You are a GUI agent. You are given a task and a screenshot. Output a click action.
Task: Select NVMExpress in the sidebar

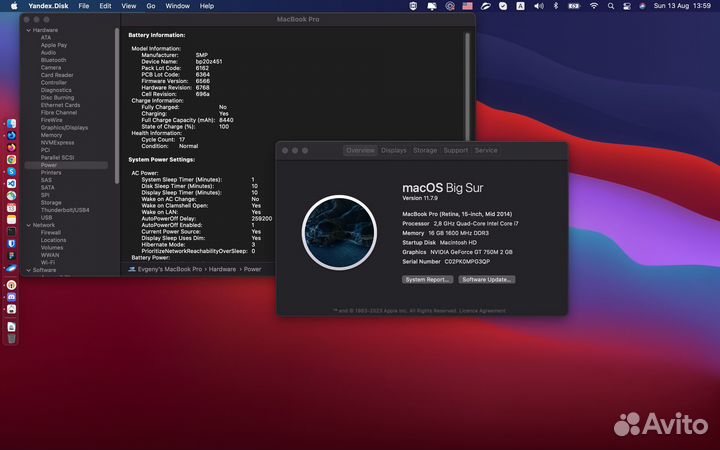click(x=57, y=143)
